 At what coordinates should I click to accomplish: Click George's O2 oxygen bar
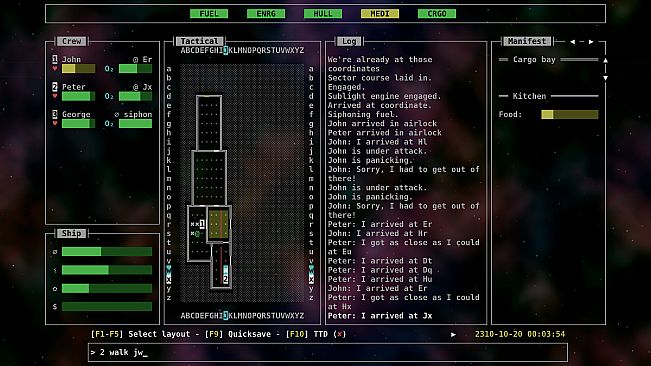[x=135, y=123]
